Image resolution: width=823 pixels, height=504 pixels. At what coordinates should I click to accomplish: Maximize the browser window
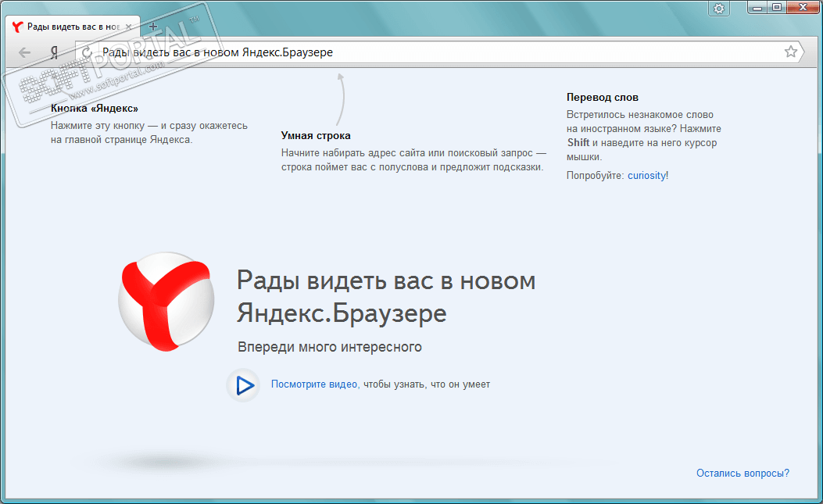pyautogui.click(x=777, y=7)
